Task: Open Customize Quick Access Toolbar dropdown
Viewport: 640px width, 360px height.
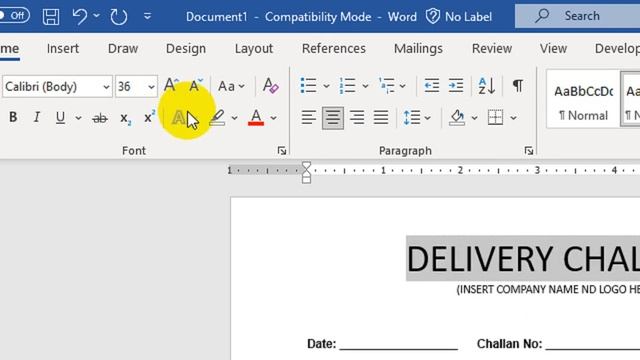Action: 147,16
